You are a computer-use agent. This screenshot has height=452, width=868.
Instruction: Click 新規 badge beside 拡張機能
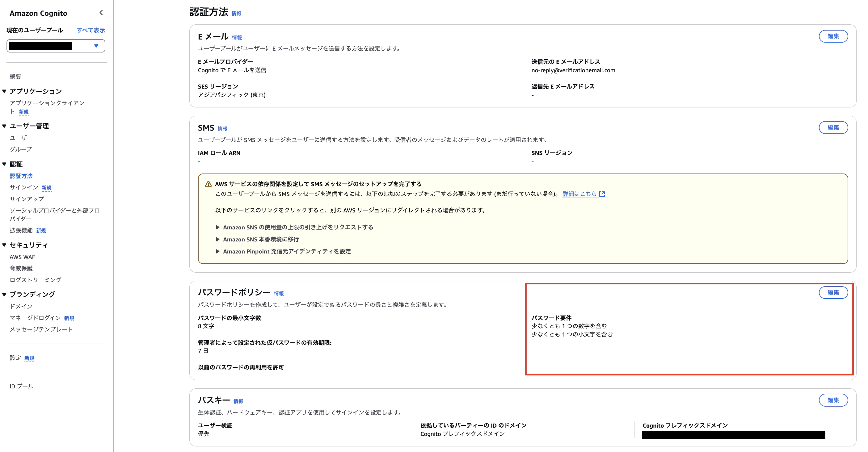pyautogui.click(x=41, y=231)
